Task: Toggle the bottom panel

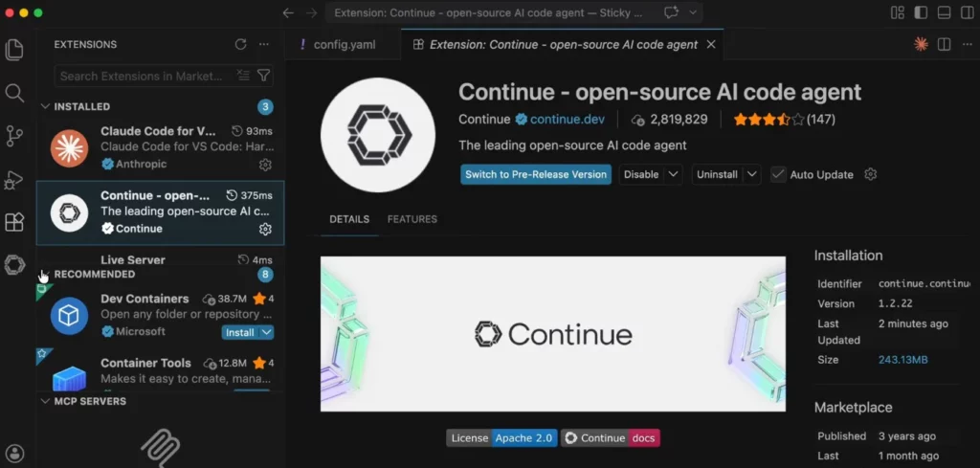Action: tap(944, 12)
